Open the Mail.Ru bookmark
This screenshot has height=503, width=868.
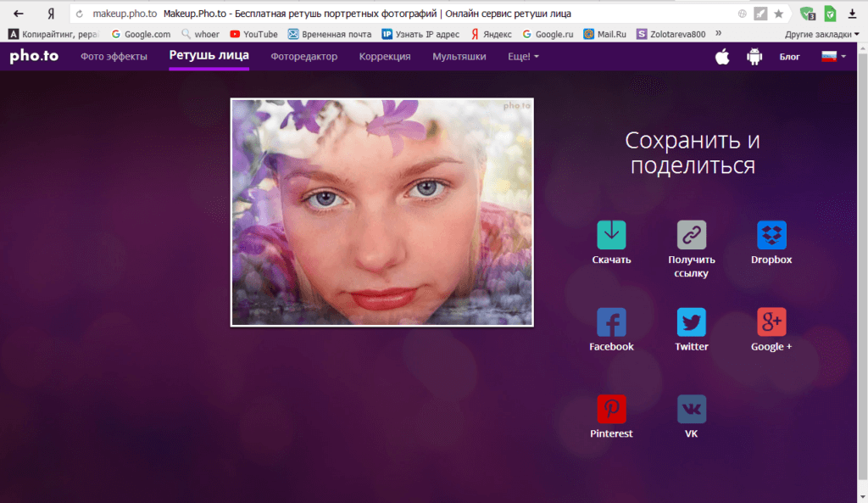pyautogui.click(x=605, y=34)
